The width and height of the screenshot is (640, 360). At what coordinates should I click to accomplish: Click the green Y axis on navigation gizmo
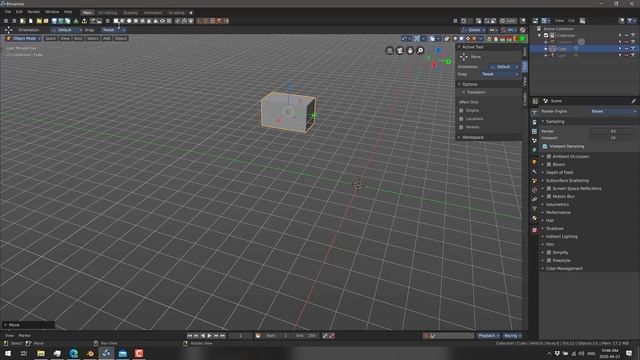448,61
